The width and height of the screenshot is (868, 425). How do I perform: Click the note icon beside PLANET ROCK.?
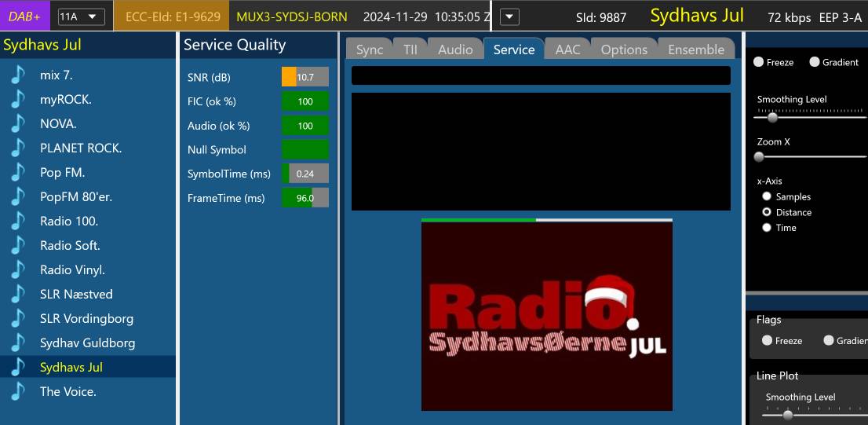[x=17, y=148]
